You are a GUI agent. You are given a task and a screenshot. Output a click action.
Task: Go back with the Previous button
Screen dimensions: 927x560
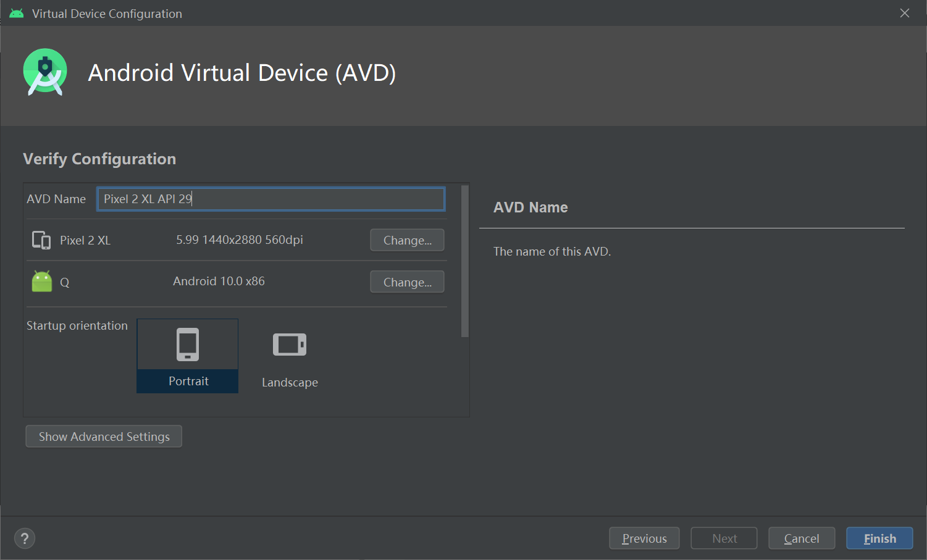click(x=644, y=538)
